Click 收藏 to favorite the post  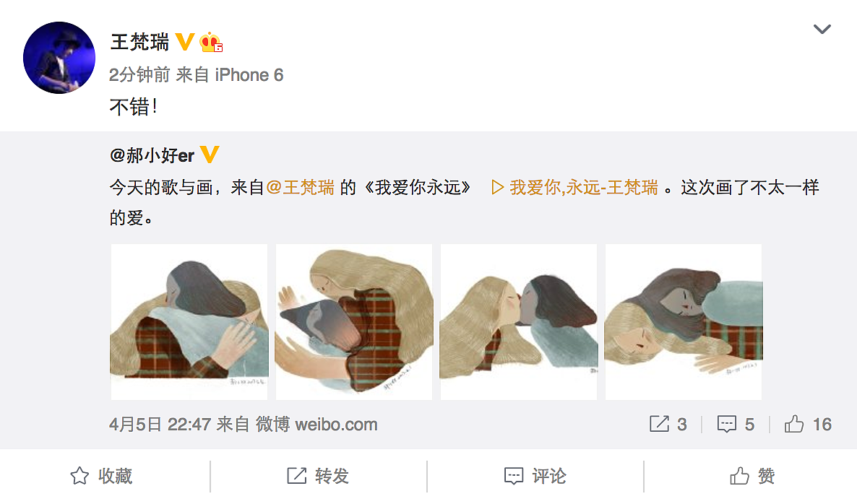[x=102, y=476]
